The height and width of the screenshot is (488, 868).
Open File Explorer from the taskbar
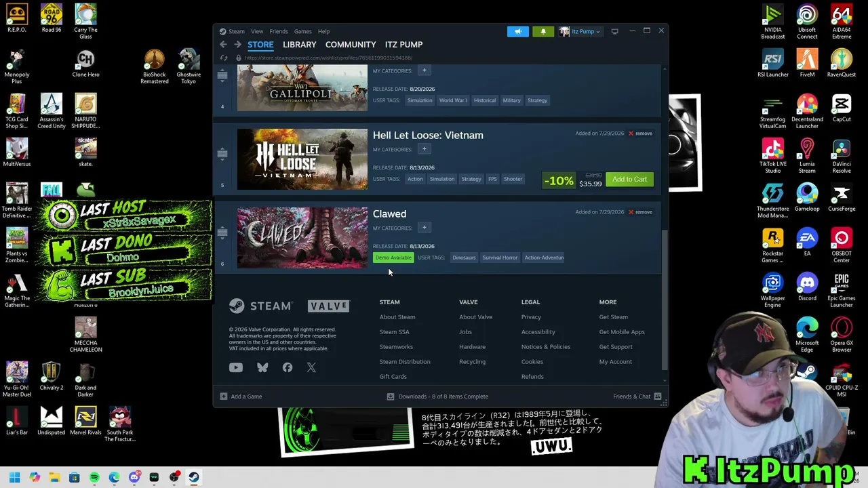point(54,477)
